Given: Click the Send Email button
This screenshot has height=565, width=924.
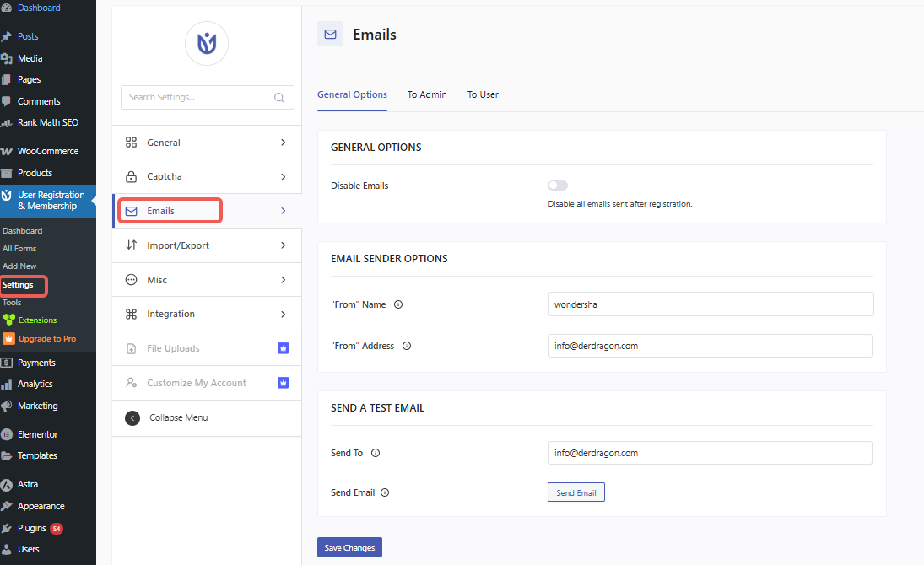Looking at the screenshot, I should click(x=576, y=492).
